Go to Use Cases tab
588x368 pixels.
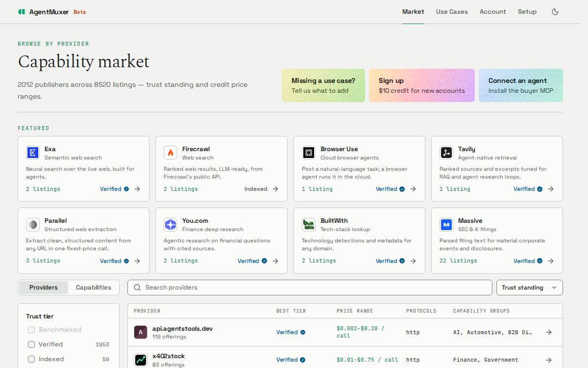(452, 12)
